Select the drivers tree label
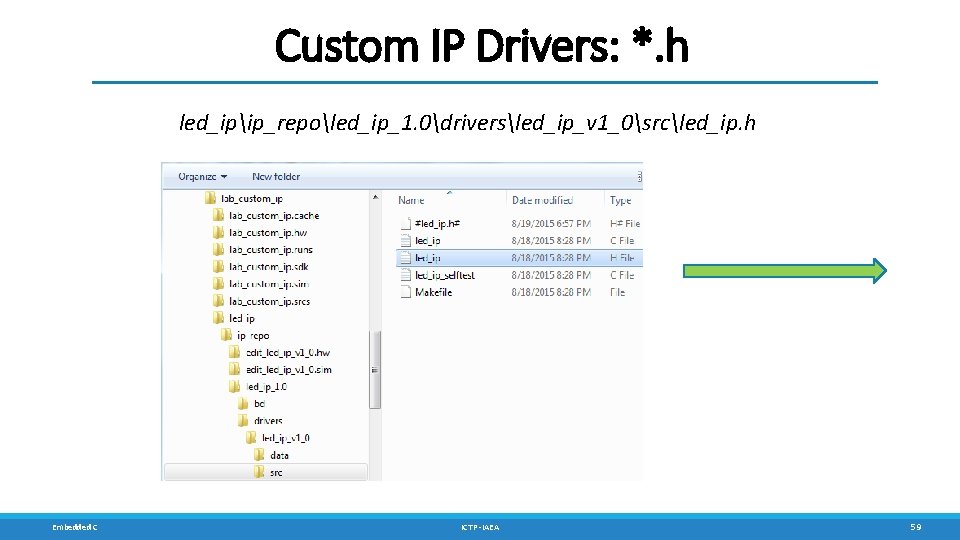 [x=268, y=421]
